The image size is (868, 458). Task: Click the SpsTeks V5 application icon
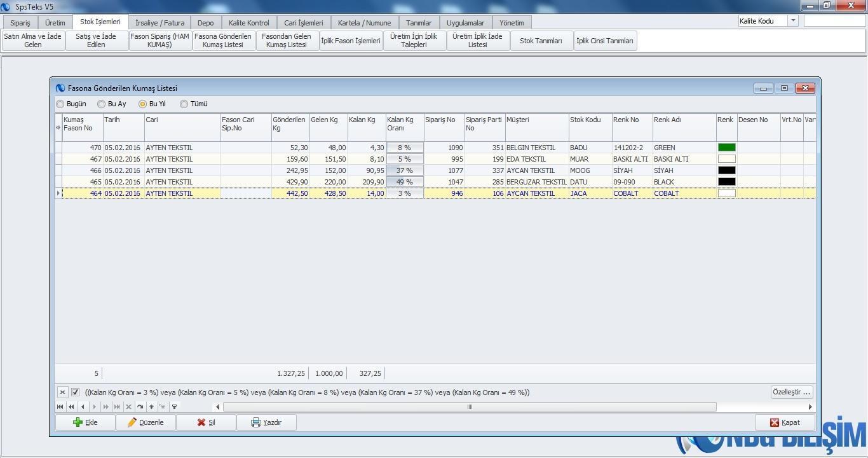click(x=6, y=6)
